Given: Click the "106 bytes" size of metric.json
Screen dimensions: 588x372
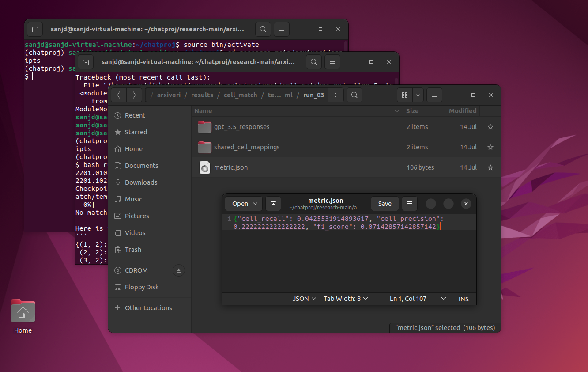Looking at the screenshot, I should tap(420, 167).
